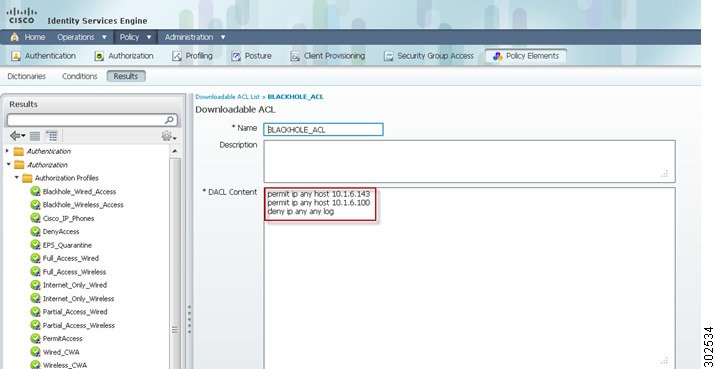The image size is (715, 369).
Task: Open the gear settings dropdown in Results
Action: (169, 136)
